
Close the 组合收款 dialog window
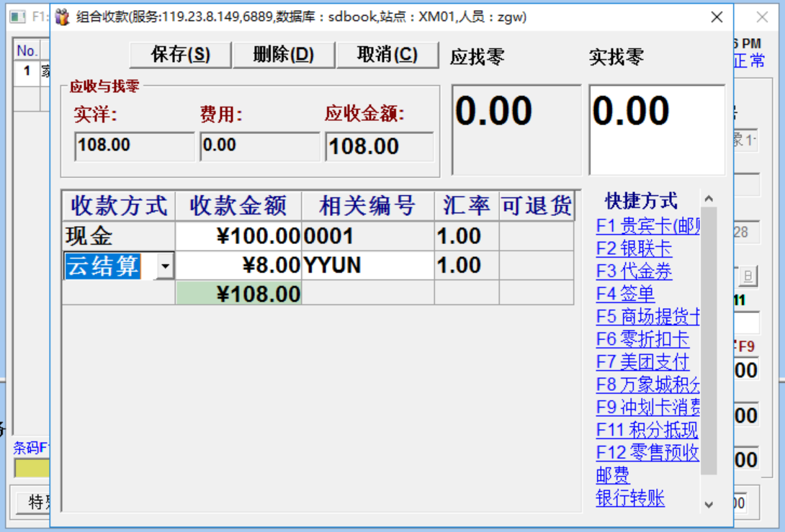pos(717,17)
